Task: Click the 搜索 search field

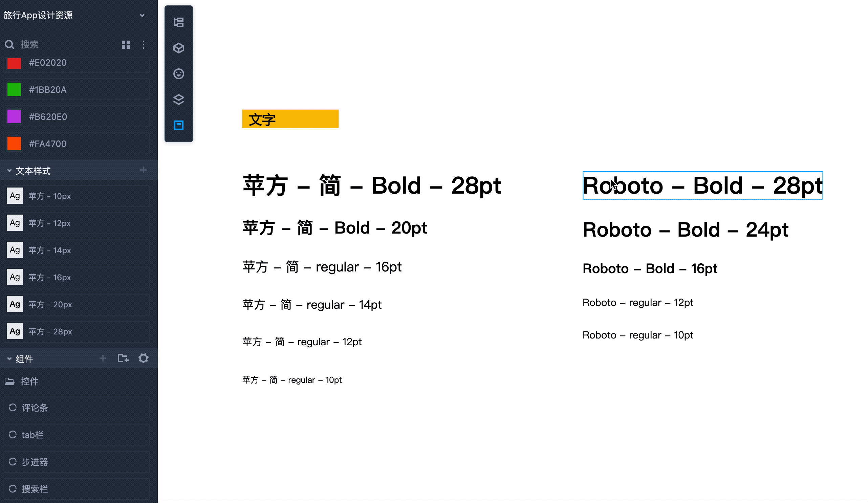Action: (x=62, y=45)
